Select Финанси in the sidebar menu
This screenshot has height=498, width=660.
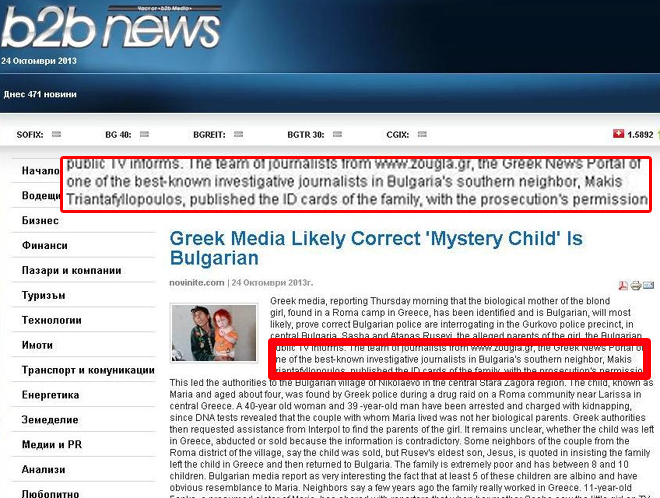click(45, 246)
